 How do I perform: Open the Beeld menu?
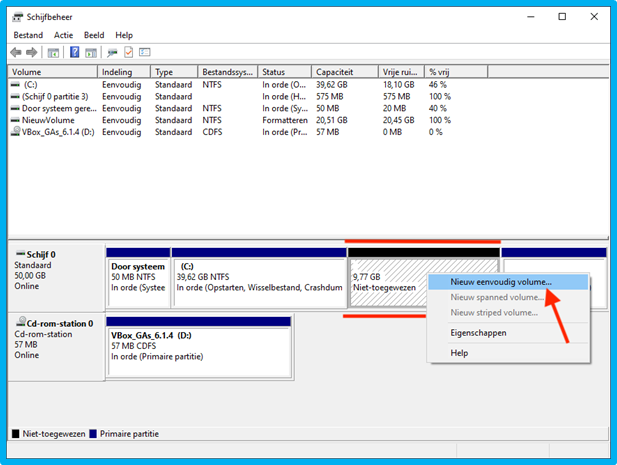tap(94, 35)
